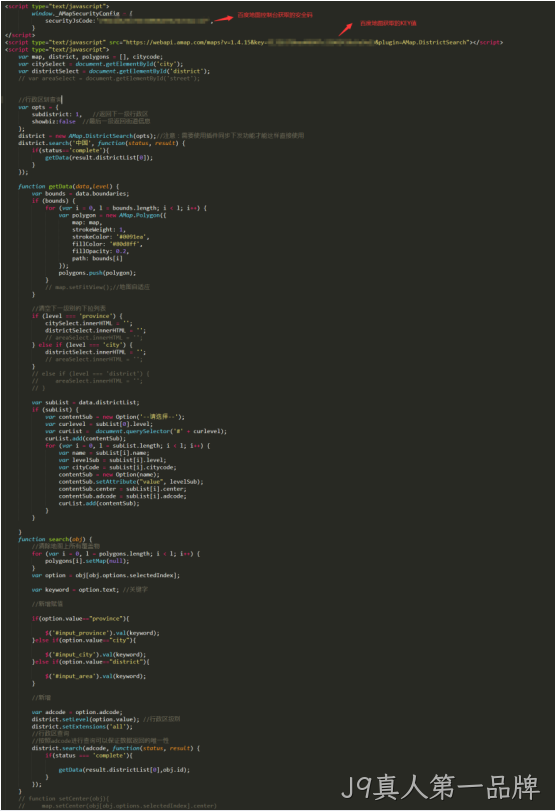The width and height of the screenshot is (555, 811).
Task: Click the 'polygons.push(polygon);' line
Action: coord(97,273)
